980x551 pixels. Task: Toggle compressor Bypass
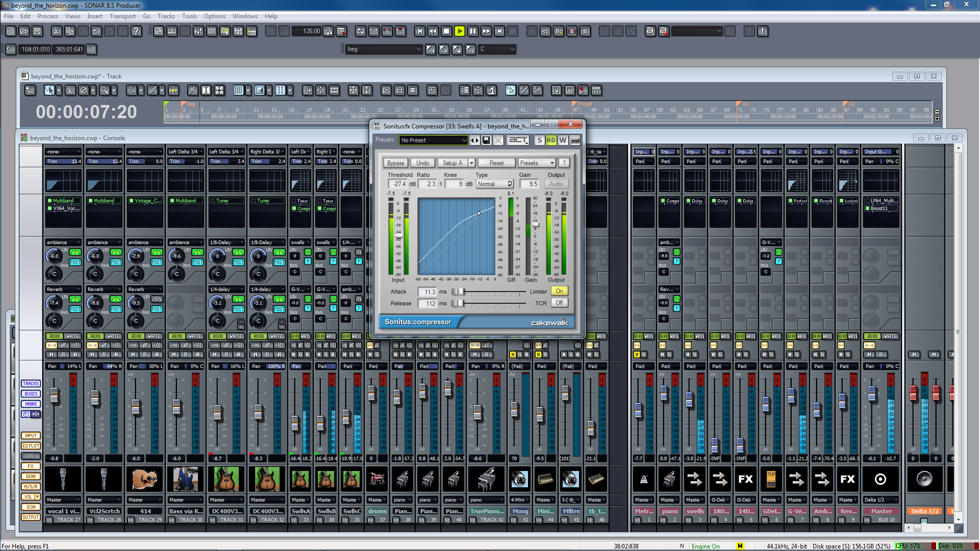tap(395, 163)
